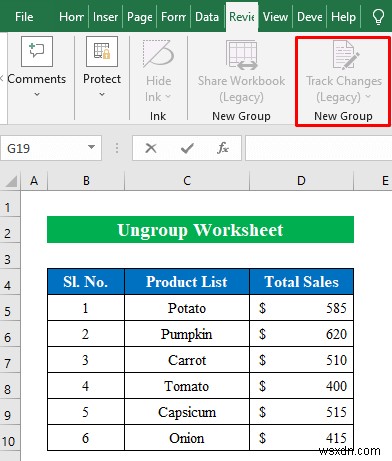Open the Help tab

(x=343, y=17)
